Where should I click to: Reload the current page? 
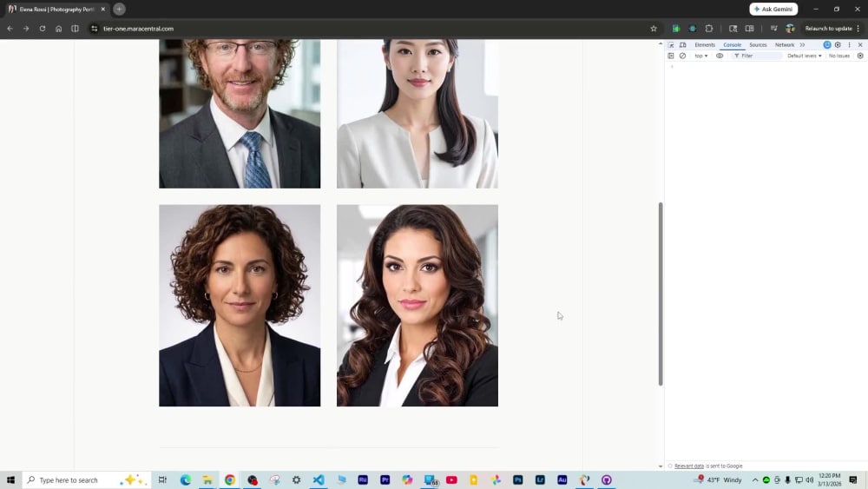[x=42, y=29]
